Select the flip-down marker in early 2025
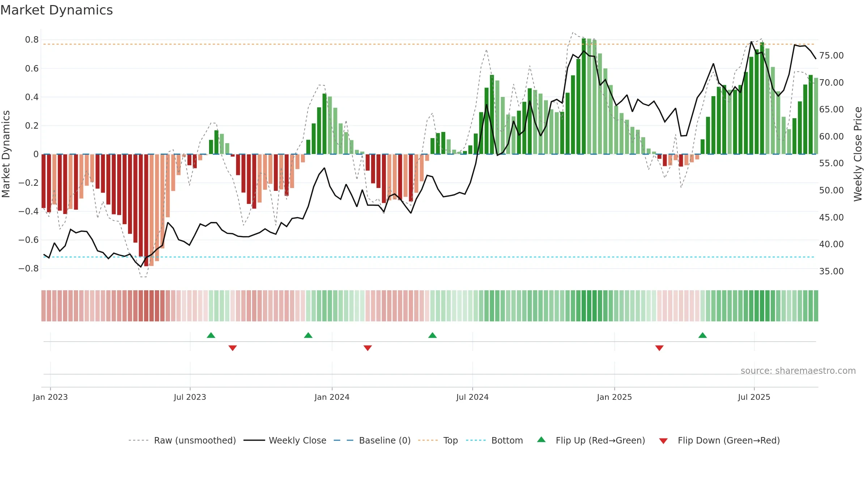 coord(659,348)
